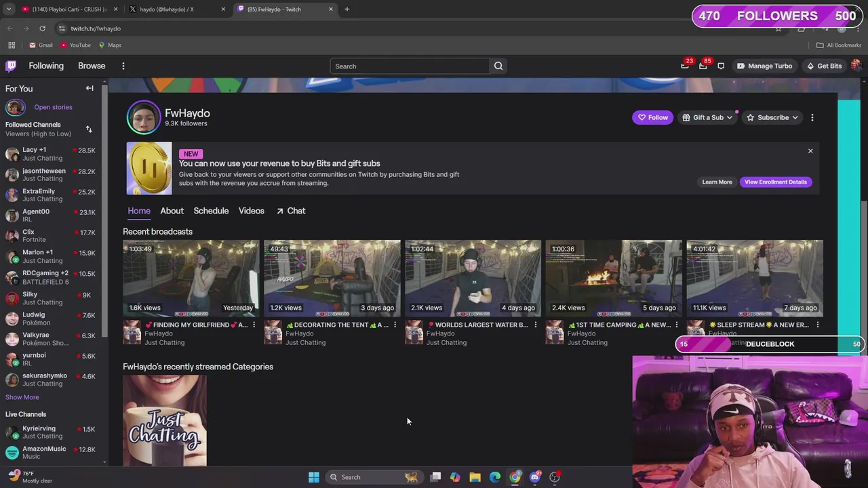Open Chat popout tab
This screenshot has width=868, height=488.
coord(291,211)
